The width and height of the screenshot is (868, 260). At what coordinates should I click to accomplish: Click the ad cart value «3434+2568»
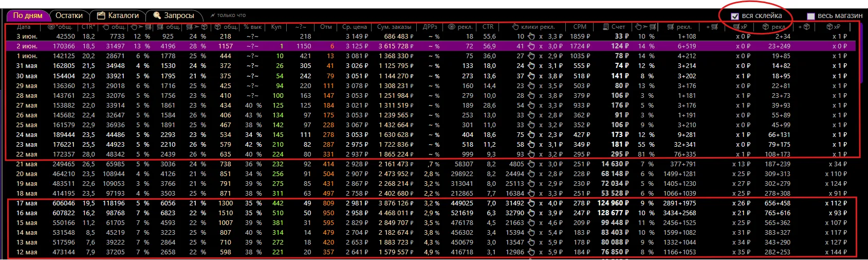click(x=679, y=213)
